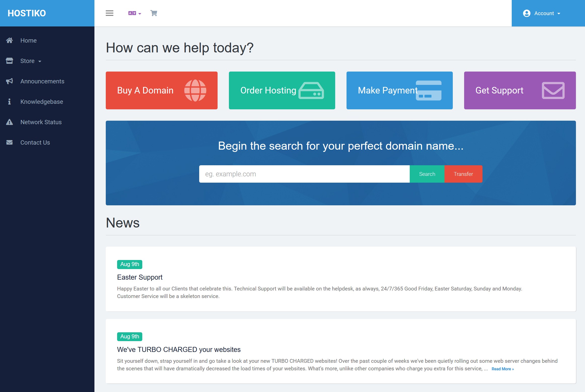Click the globe icon on Buy A Domain
This screenshot has width=585, height=392.
coord(195,90)
